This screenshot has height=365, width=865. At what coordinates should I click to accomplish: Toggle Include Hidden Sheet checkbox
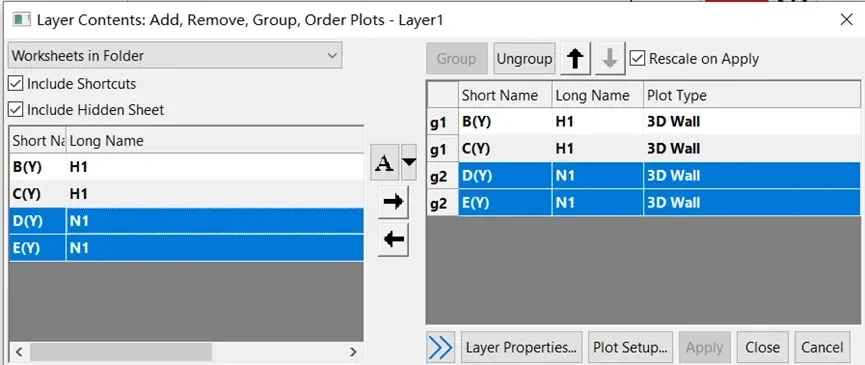[x=15, y=110]
